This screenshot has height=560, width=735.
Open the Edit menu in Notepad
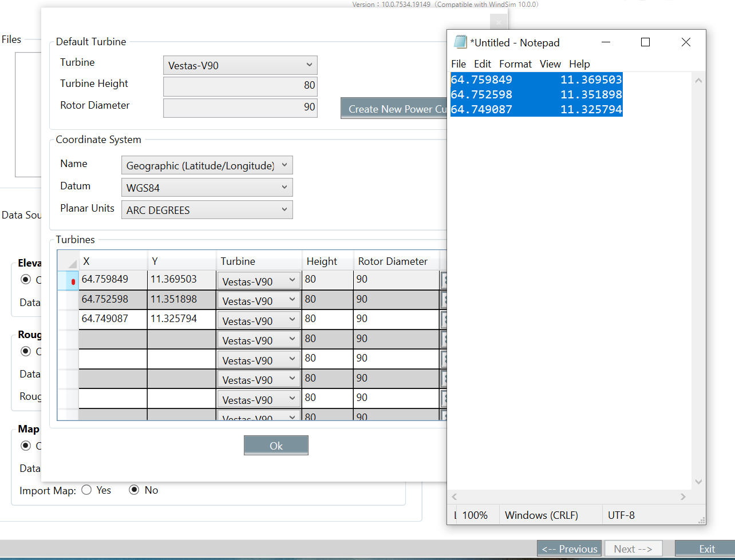[x=482, y=64]
